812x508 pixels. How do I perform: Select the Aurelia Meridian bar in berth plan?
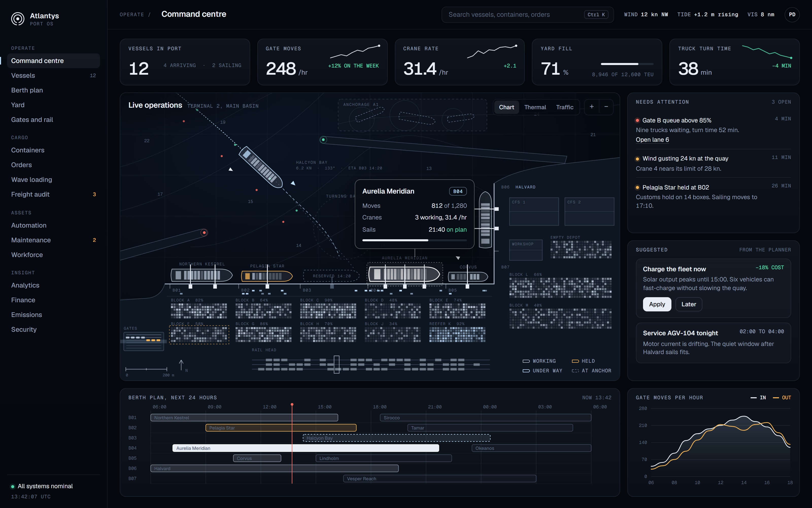[305, 448]
